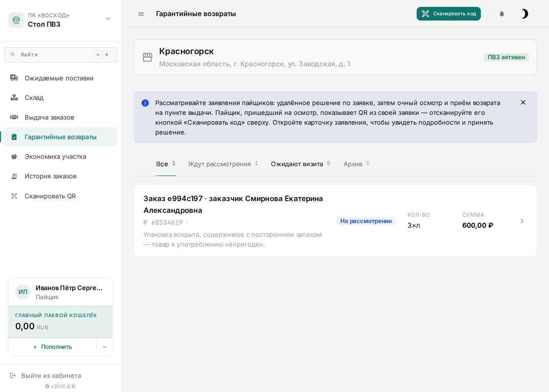Open Экономика участка in sidebar

coord(60,156)
